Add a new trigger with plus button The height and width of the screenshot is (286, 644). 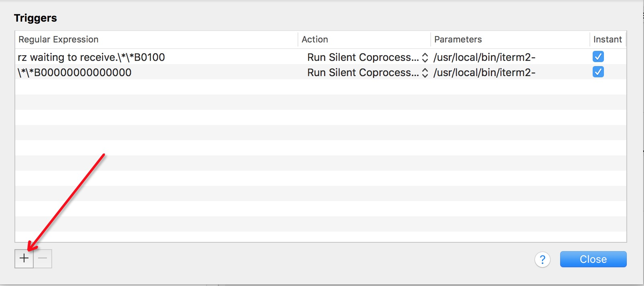[24, 258]
